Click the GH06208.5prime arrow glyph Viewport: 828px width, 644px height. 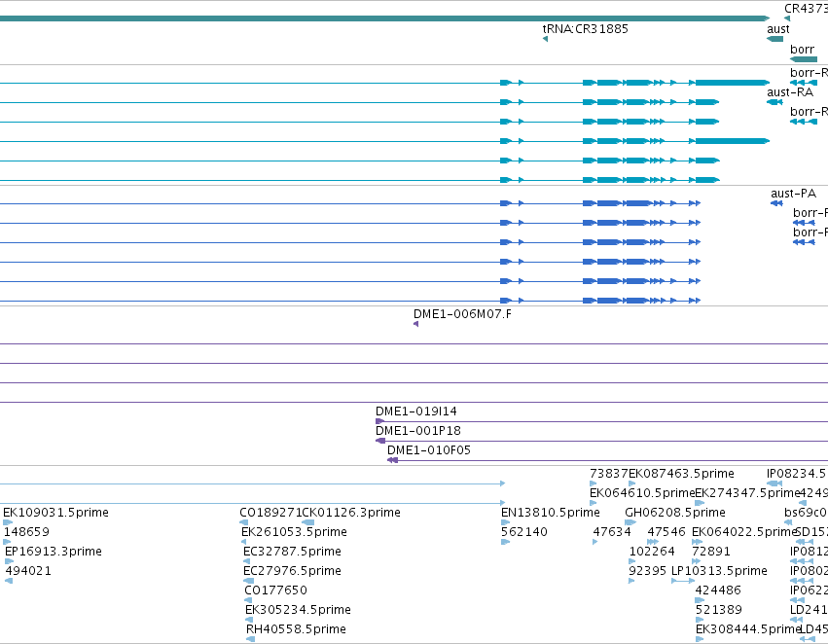coord(630,522)
